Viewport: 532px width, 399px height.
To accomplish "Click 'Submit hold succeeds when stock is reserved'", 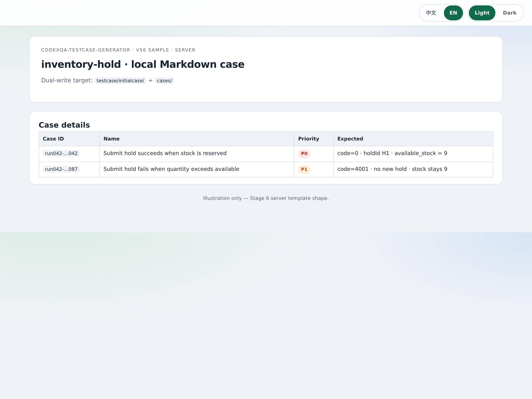I will point(165,153).
